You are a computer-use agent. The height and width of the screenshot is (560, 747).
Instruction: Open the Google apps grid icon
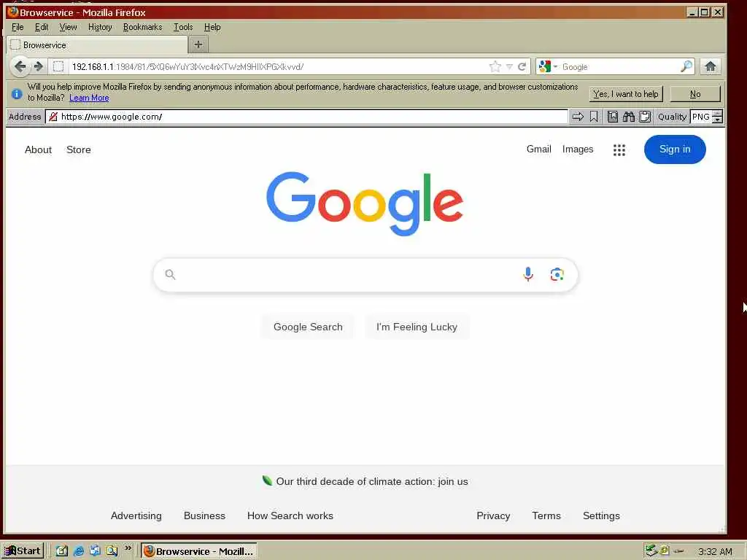coord(619,150)
